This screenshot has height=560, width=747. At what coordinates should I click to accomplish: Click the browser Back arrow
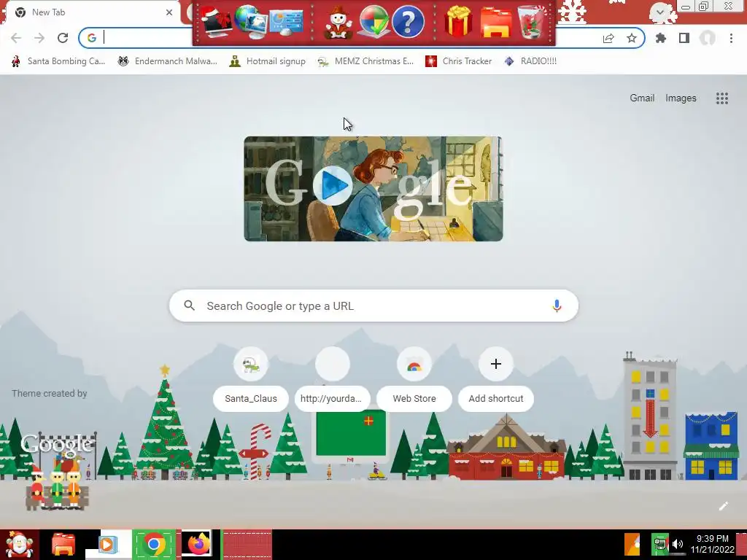(16, 38)
